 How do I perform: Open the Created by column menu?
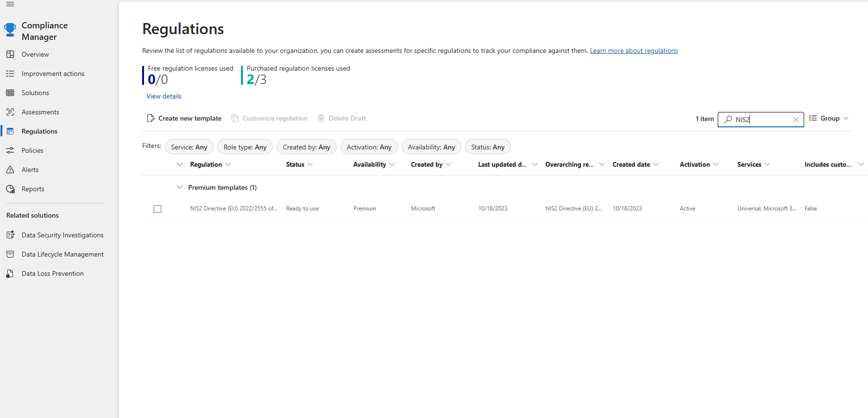(448, 164)
